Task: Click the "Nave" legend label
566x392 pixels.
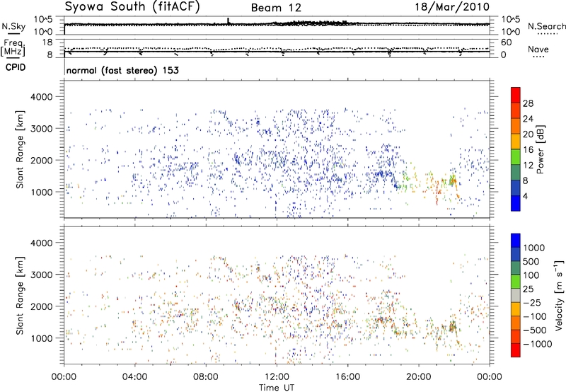Action: (x=538, y=50)
